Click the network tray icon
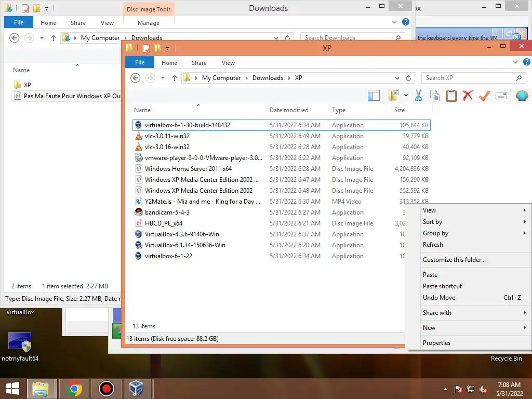532x399 pixels. click(x=471, y=389)
